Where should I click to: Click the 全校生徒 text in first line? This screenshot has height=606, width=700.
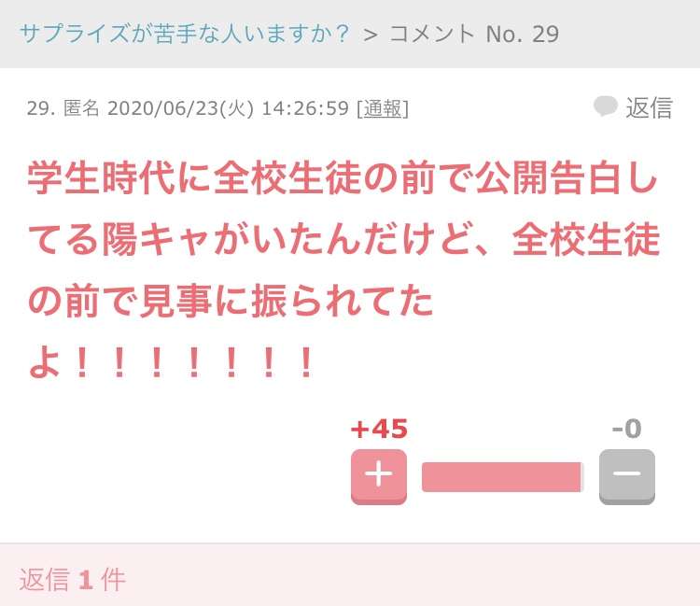288,177
